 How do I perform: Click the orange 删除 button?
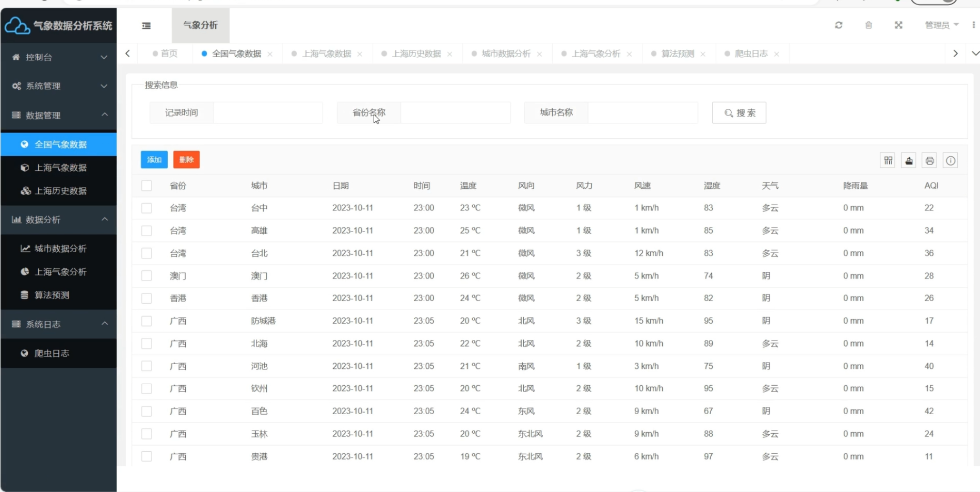(186, 160)
